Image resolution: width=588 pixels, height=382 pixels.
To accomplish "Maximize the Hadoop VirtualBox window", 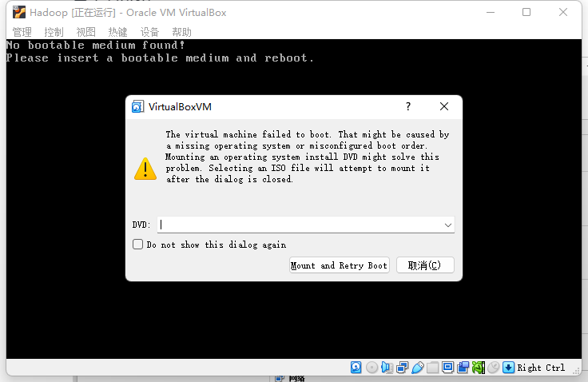I will pos(526,12).
